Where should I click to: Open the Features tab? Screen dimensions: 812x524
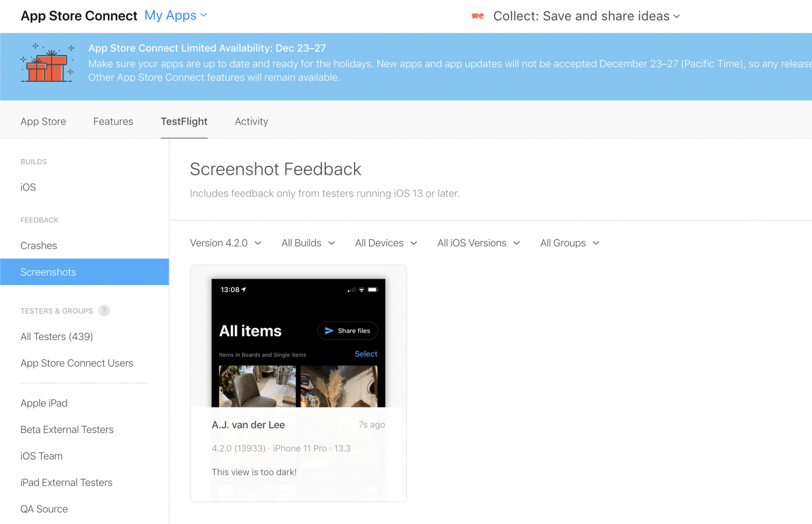click(x=113, y=121)
